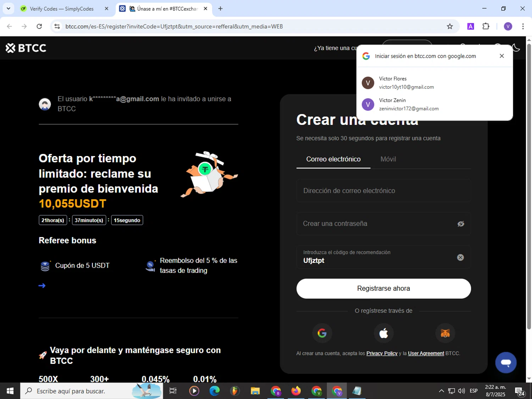Open the purple A extension icon
The image size is (532, 399).
pos(471,26)
